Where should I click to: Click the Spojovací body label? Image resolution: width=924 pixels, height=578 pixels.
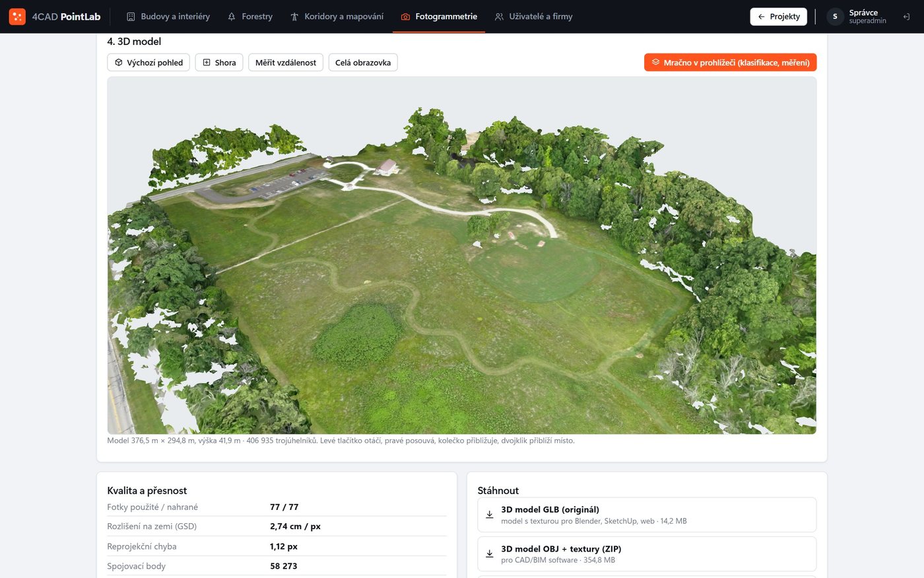click(137, 566)
